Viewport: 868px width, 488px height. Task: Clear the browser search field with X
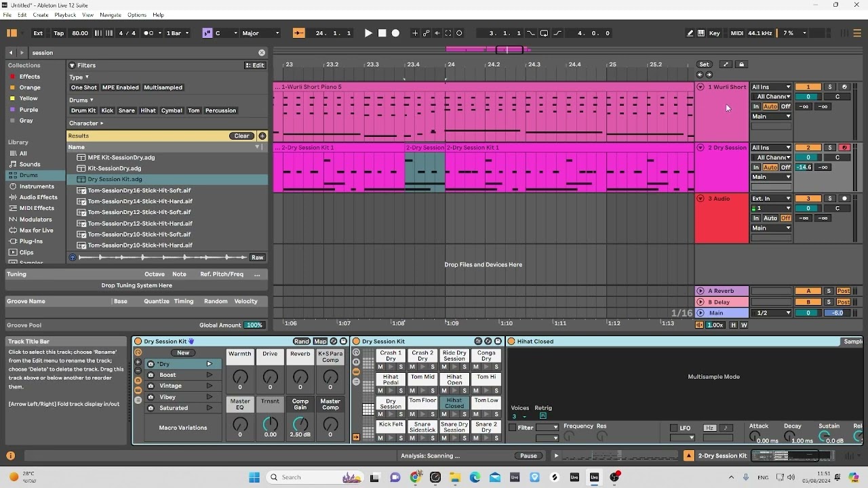pos(262,53)
